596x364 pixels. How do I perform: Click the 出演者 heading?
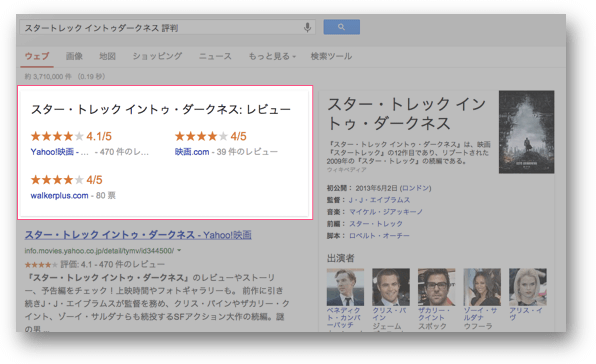point(341,258)
